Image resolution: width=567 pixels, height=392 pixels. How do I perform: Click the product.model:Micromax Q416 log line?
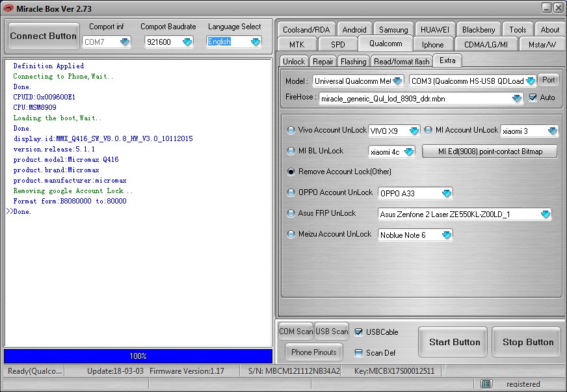coord(66,159)
